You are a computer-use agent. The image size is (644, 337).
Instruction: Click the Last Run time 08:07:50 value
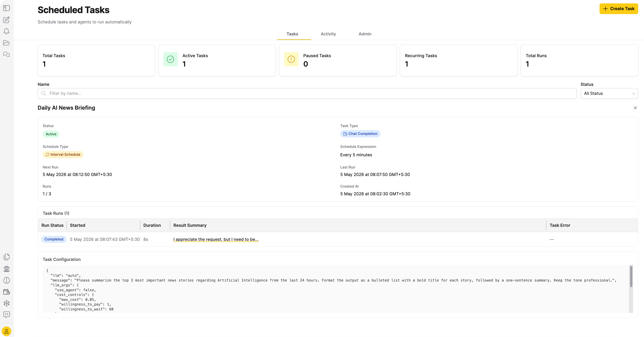pos(375,174)
